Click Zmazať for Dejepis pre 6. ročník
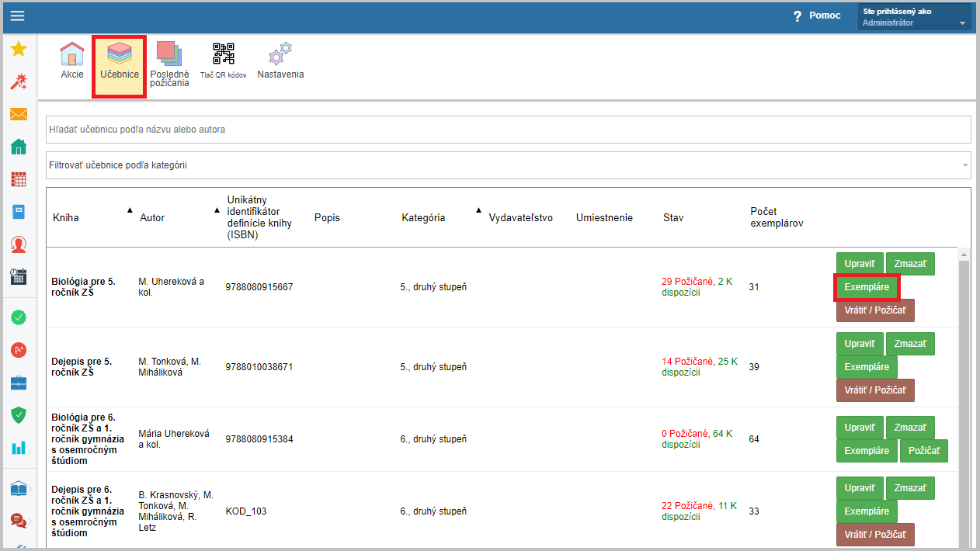The height and width of the screenshot is (551, 980). (x=910, y=488)
